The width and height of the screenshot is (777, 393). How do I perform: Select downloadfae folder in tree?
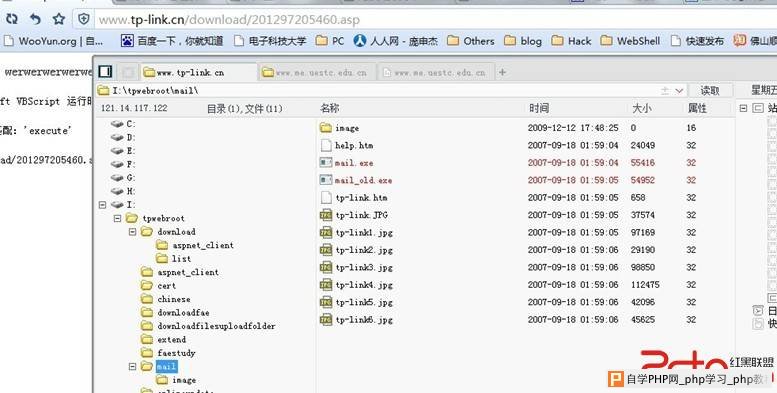tap(175, 313)
